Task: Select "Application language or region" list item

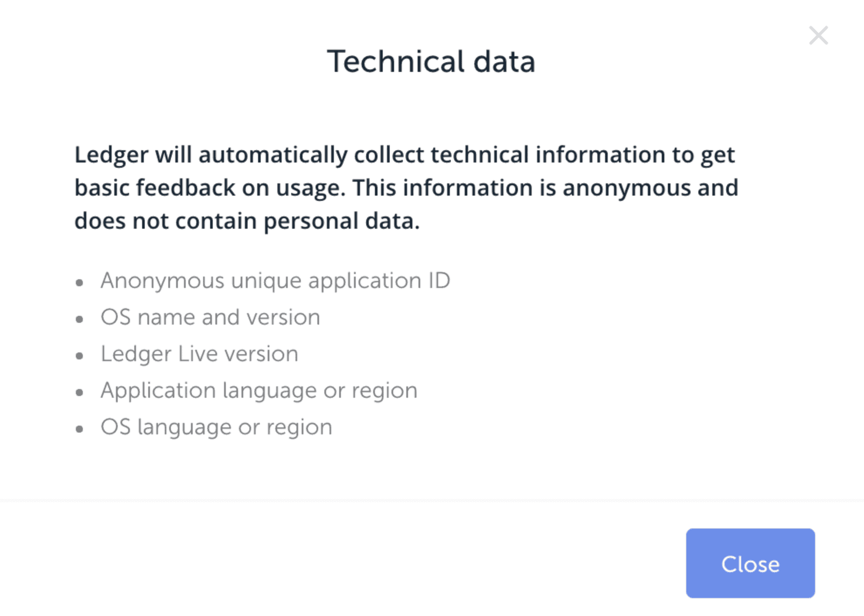Action: click(x=259, y=390)
